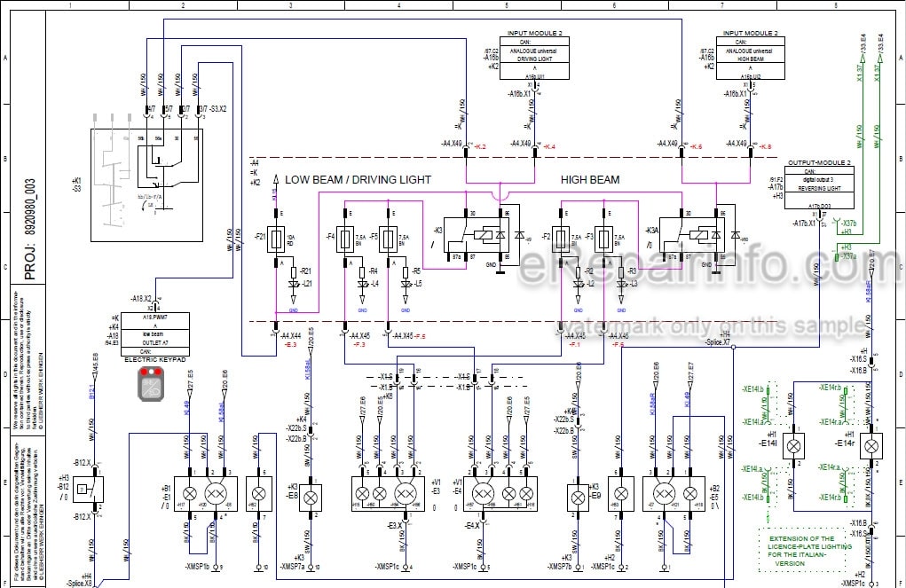Viewport: 906px width, 588px height.
Task: Click the red -K.2 connector reference
Action: pos(480,146)
